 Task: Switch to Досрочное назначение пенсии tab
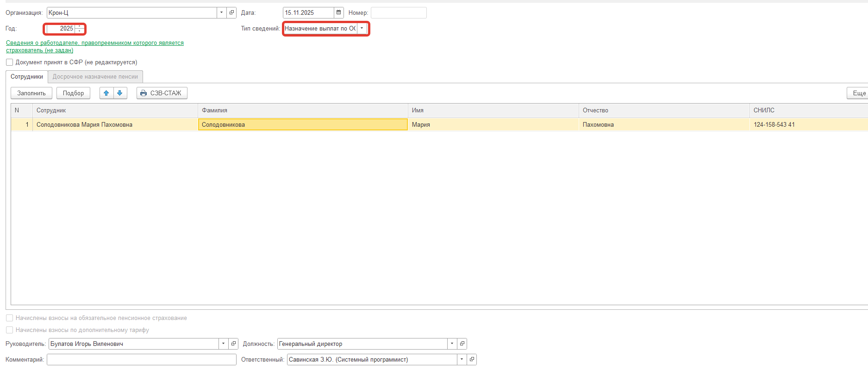(x=95, y=77)
